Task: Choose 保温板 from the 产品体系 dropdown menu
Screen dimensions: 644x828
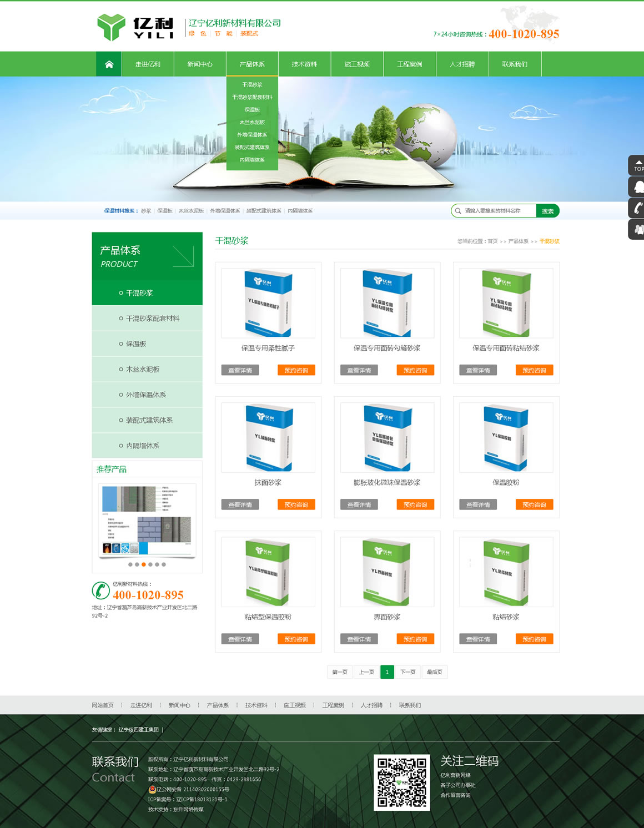Action: tap(252, 110)
